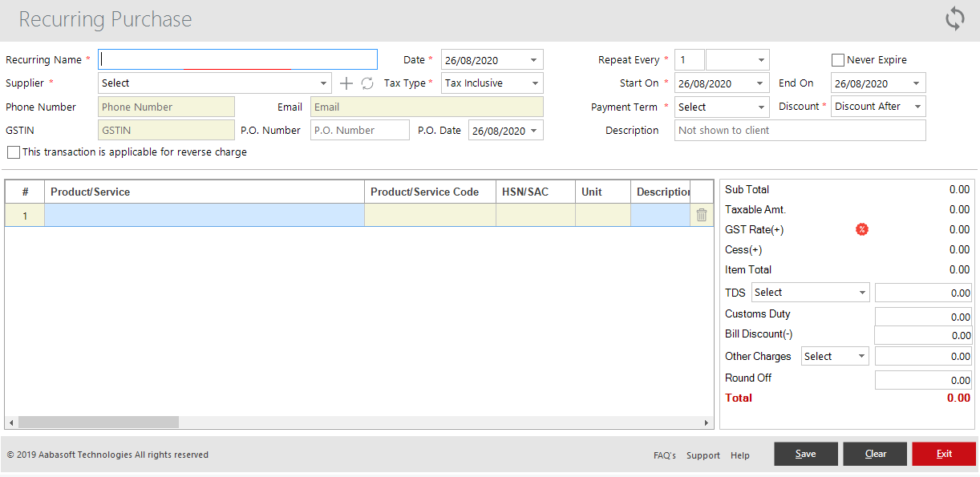The image size is (980, 477).
Task: Open the FAQ's link
Action: tap(664, 455)
